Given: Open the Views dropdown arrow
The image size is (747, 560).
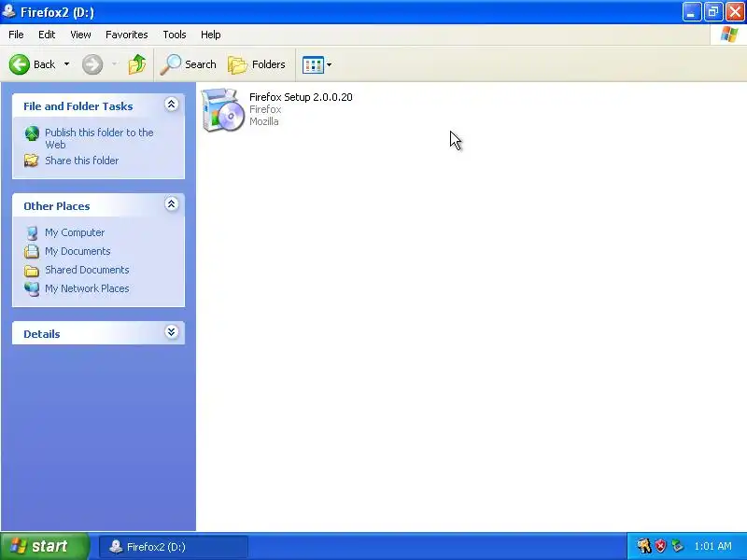Looking at the screenshot, I should click(x=330, y=64).
